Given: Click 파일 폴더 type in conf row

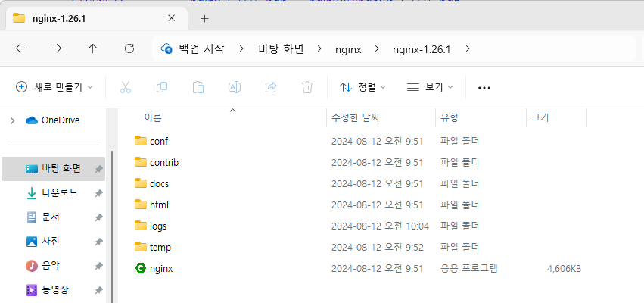Looking at the screenshot, I should pos(459,141).
